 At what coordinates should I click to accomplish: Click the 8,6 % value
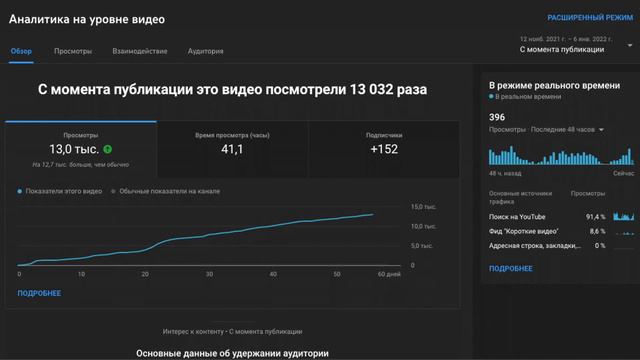click(x=598, y=231)
